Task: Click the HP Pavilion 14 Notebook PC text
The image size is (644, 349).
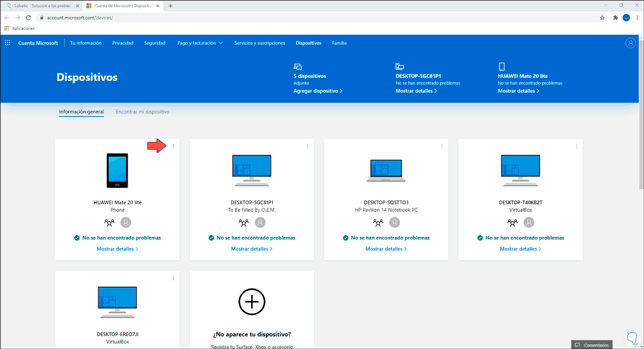Action: point(386,210)
